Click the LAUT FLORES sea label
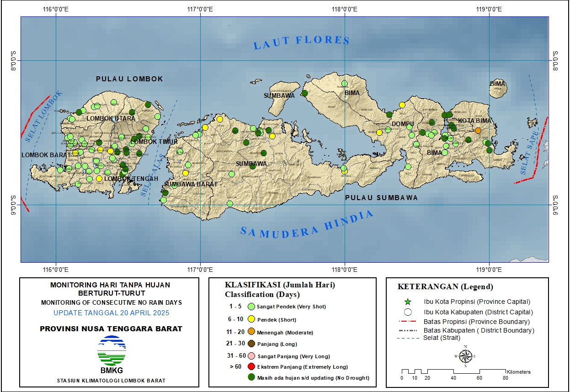This screenshot has height=392, width=570. [x=301, y=42]
